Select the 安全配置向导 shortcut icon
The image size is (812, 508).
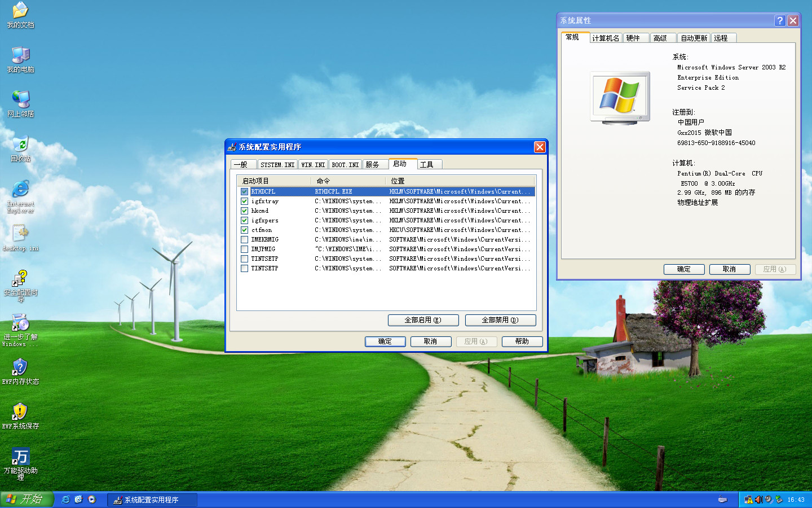20,286
